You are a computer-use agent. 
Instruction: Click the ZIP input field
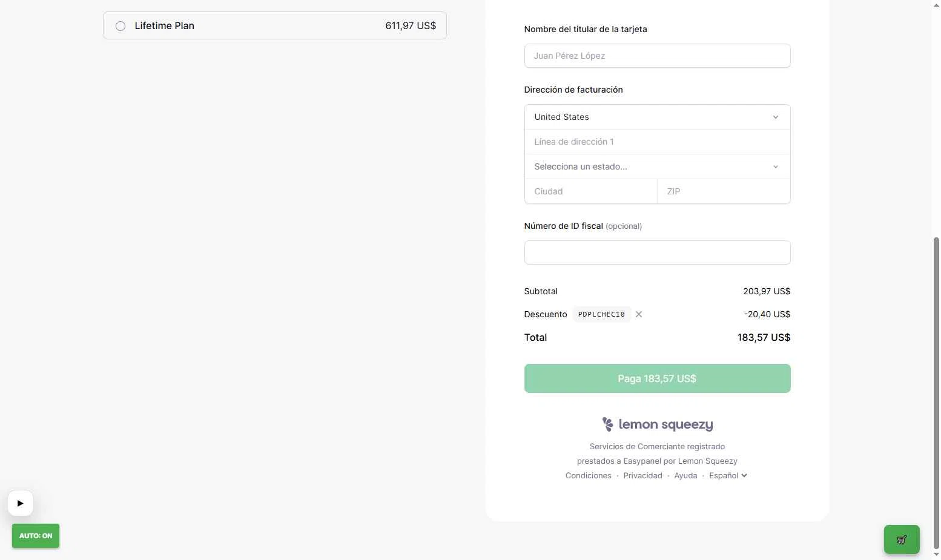pyautogui.click(x=724, y=191)
